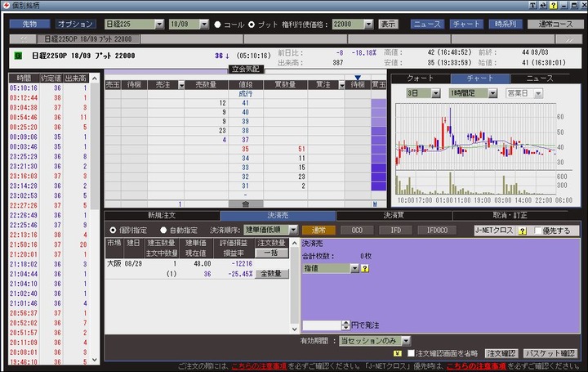The width and height of the screenshot is (588, 372).
Task: Select the プット radio button
Action: [x=252, y=25]
